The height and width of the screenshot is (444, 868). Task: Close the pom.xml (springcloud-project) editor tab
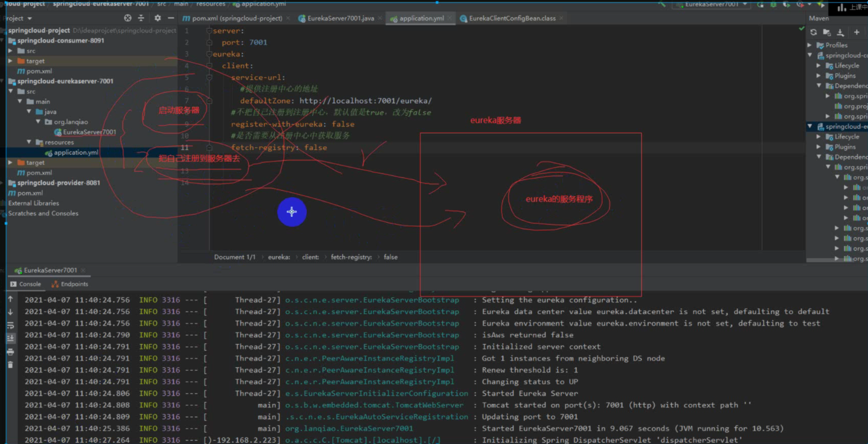click(x=287, y=19)
